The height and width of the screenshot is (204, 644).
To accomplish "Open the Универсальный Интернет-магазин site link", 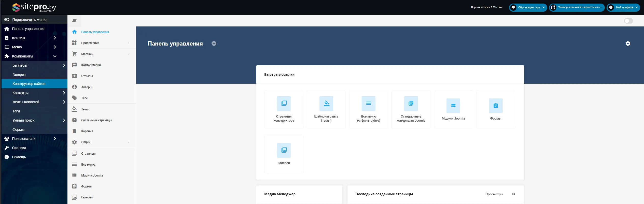I will point(577,7).
